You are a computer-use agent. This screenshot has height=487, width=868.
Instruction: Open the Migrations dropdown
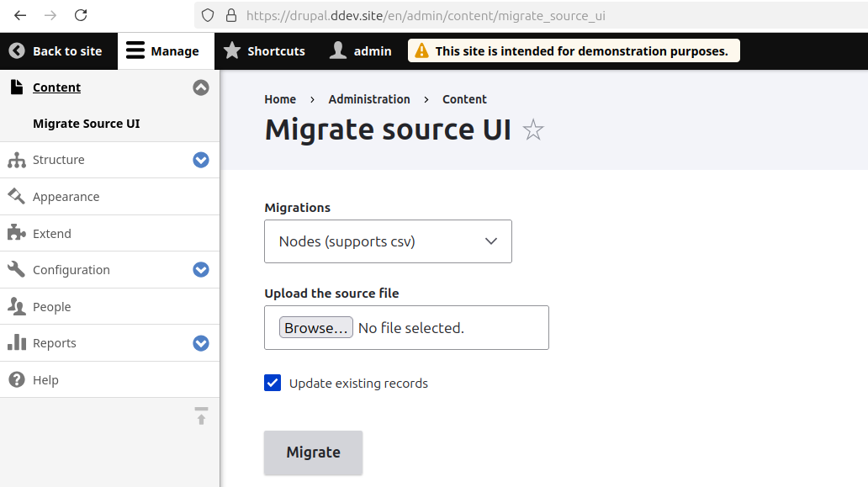point(388,241)
